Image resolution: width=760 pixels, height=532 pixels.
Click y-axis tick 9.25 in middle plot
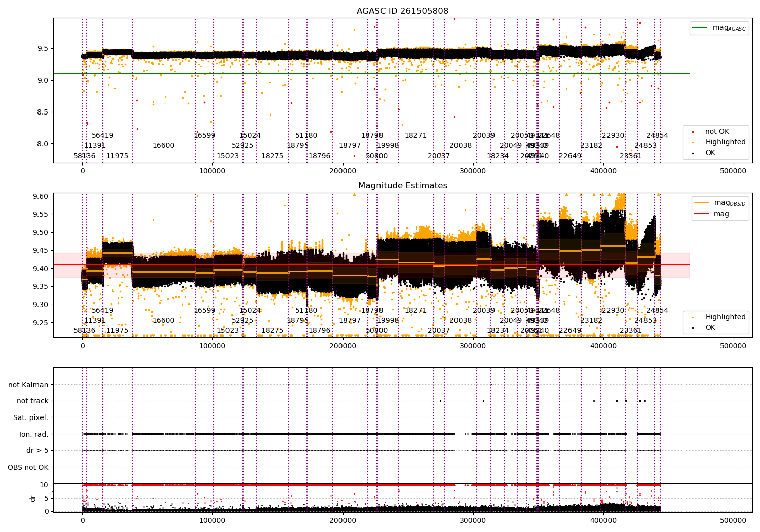coord(41,323)
